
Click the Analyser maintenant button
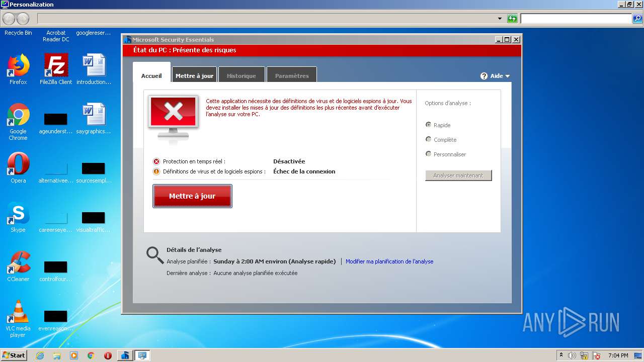458,175
